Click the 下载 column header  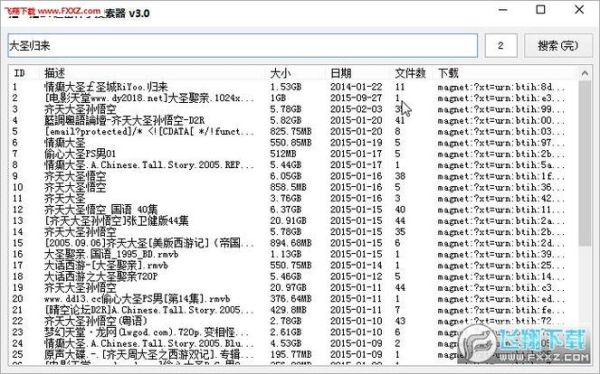click(x=448, y=73)
